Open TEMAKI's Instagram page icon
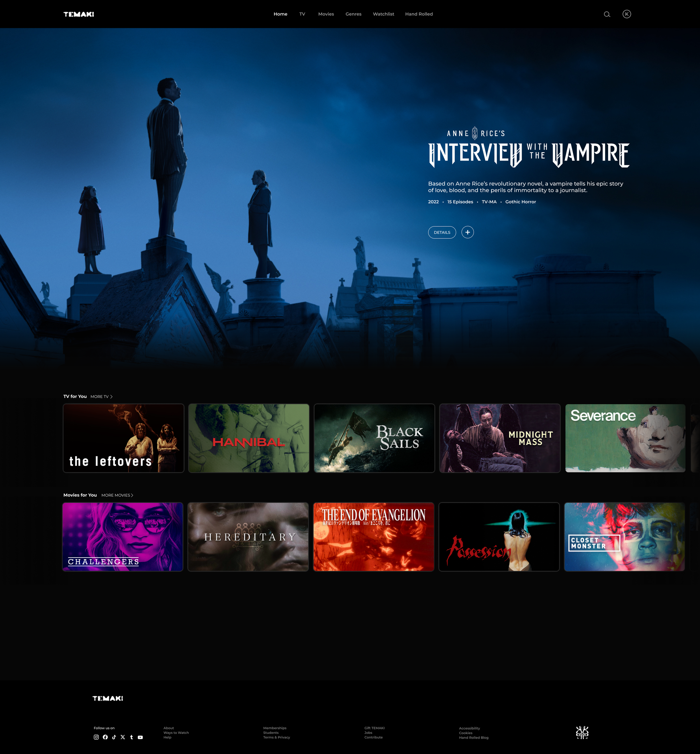Image resolution: width=700 pixels, height=754 pixels. coord(96,737)
